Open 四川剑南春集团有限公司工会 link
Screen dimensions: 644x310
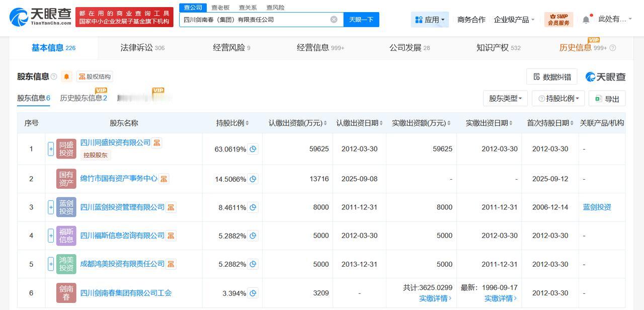click(126, 293)
